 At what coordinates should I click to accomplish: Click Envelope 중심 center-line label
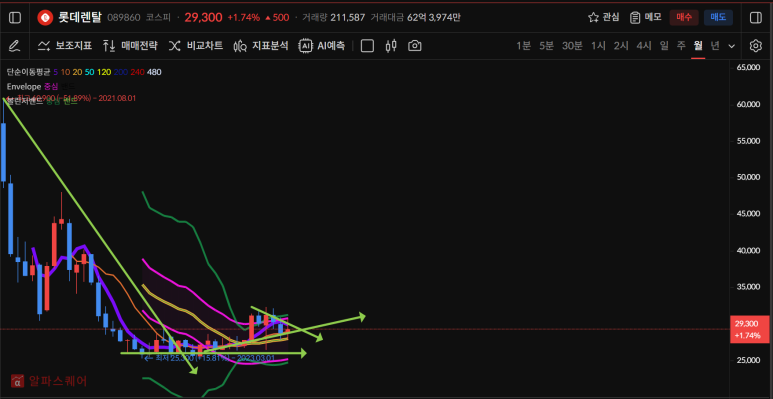click(x=51, y=87)
